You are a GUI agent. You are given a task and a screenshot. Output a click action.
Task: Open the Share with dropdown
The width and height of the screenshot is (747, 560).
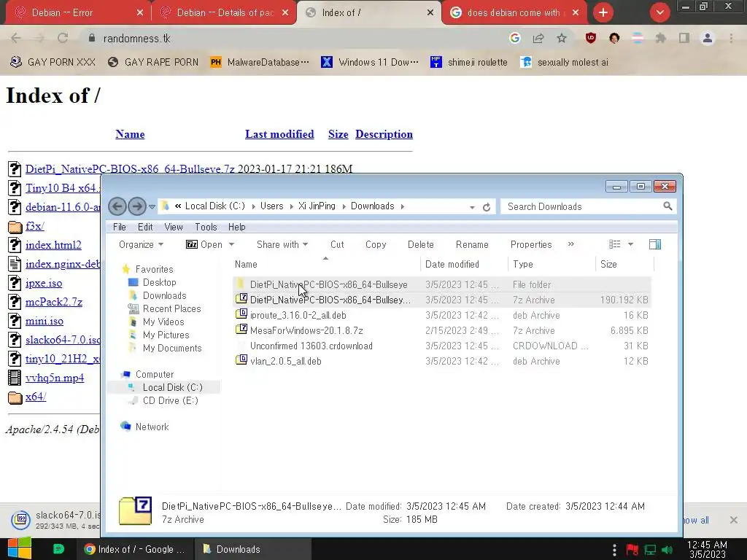[282, 244]
